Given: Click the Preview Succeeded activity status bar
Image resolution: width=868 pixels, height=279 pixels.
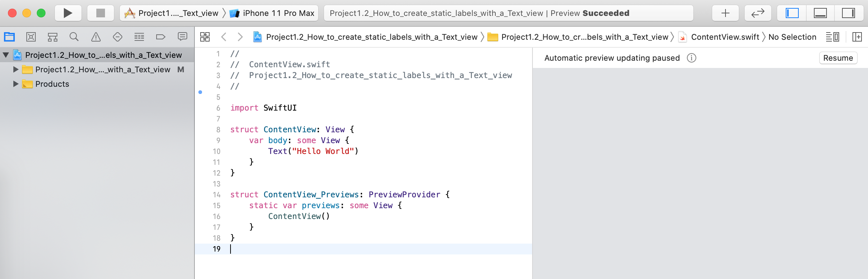Looking at the screenshot, I should pos(508,13).
